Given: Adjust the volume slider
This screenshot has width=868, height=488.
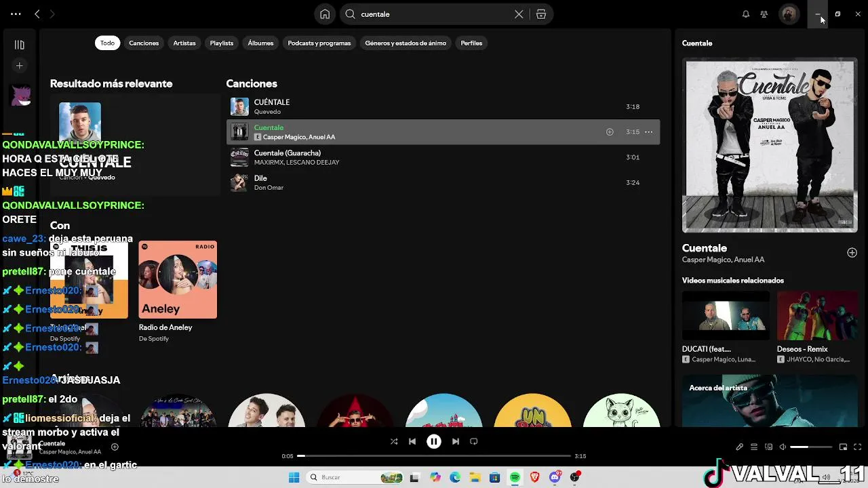Looking at the screenshot, I should [x=811, y=447].
